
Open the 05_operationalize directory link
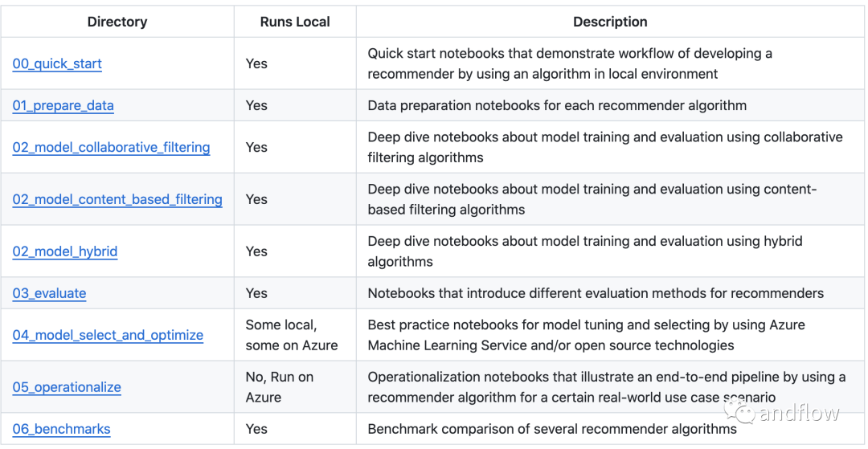click(67, 387)
